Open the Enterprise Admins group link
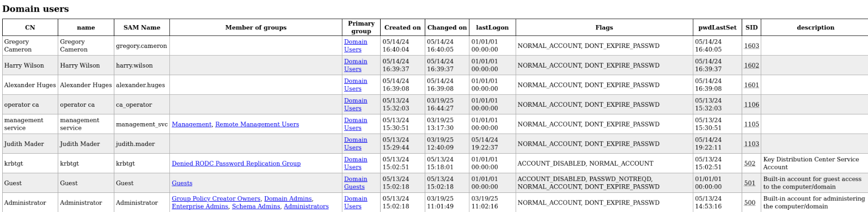This screenshot has width=868, height=212. tap(200, 207)
